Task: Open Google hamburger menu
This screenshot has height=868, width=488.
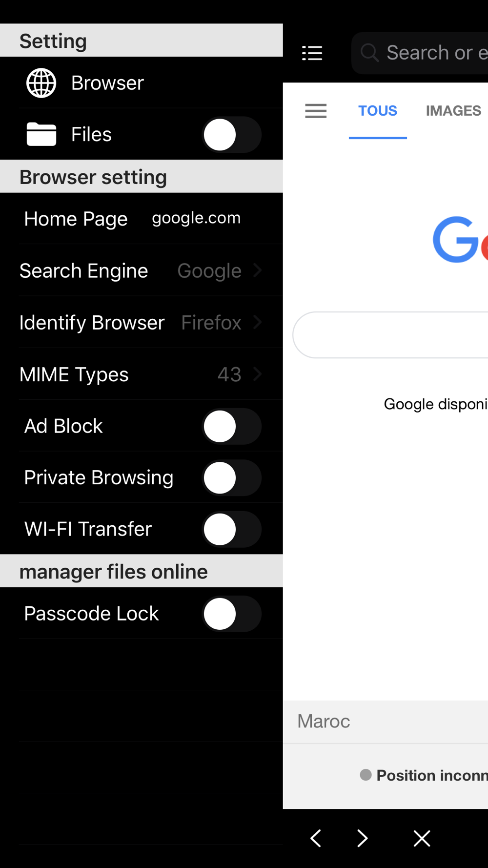Action: pyautogui.click(x=316, y=111)
